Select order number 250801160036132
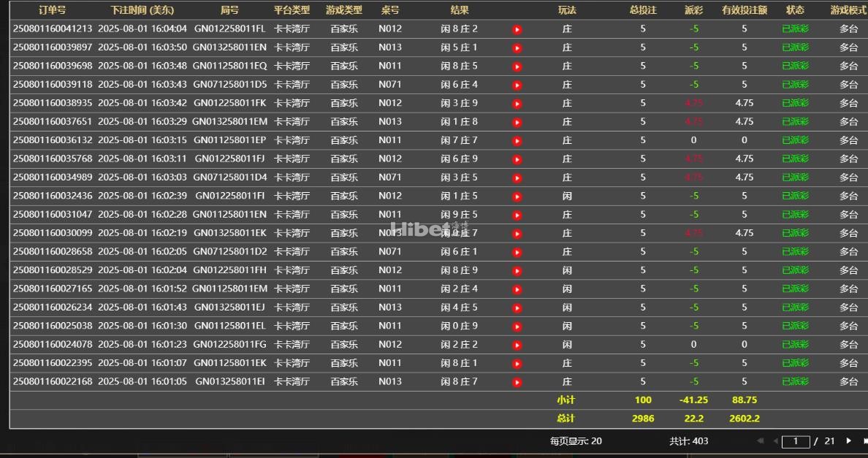Screen dimensions: 868x458 coord(53,140)
